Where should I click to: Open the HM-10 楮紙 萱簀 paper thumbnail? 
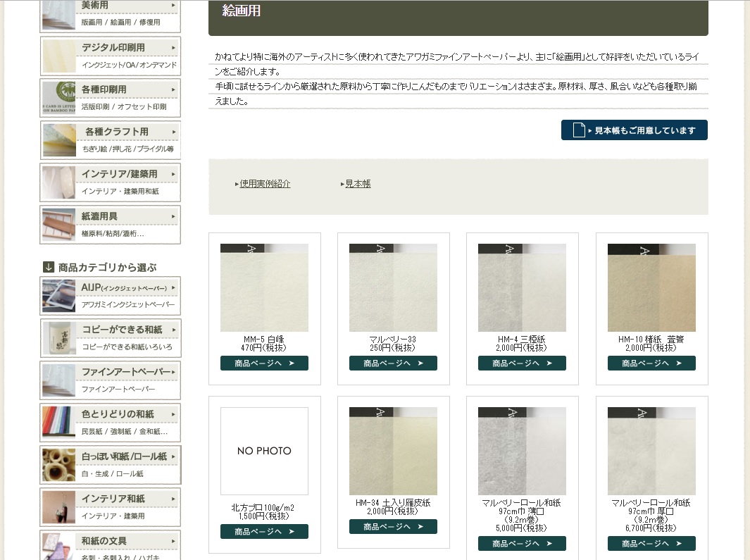651,288
